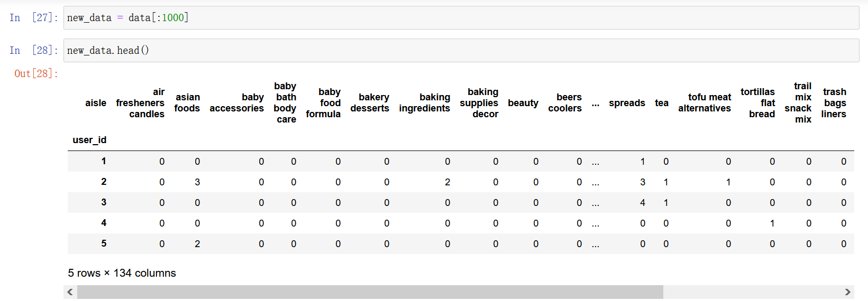868x301 pixels.
Task: Click tortillas flat bread value 1 in row 4
Action: tap(772, 223)
